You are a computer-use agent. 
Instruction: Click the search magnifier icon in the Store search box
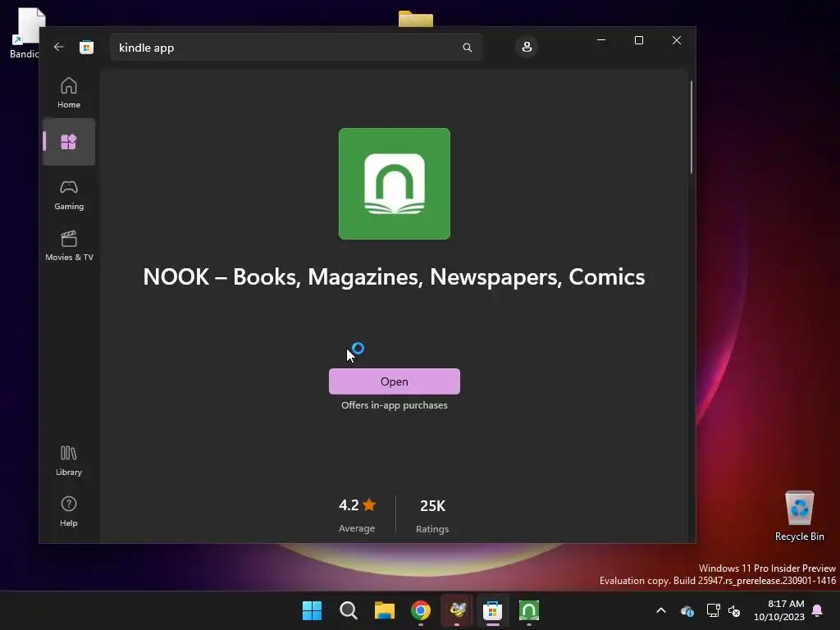pos(467,48)
